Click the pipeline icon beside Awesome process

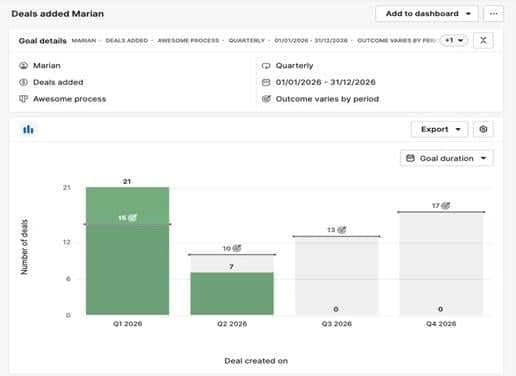pyautogui.click(x=23, y=99)
